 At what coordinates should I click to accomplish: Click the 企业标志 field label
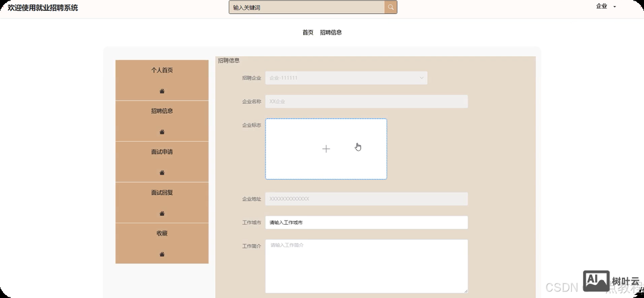click(251, 125)
